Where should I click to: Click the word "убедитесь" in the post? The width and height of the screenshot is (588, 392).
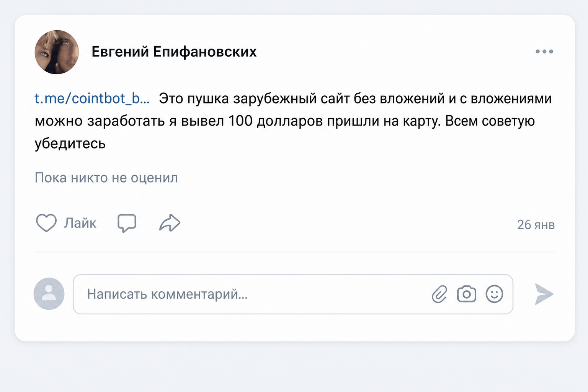pos(70,144)
